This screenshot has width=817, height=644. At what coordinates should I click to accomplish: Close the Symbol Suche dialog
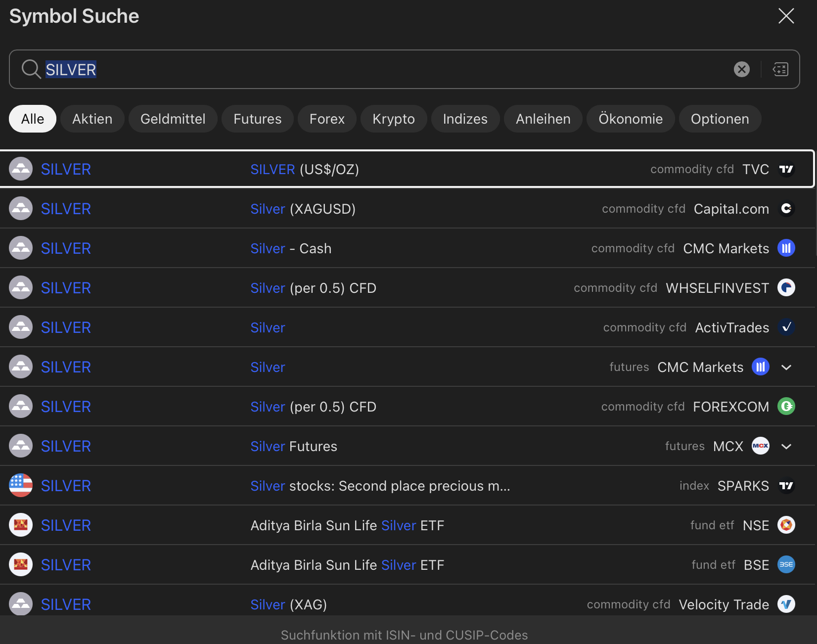[786, 16]
